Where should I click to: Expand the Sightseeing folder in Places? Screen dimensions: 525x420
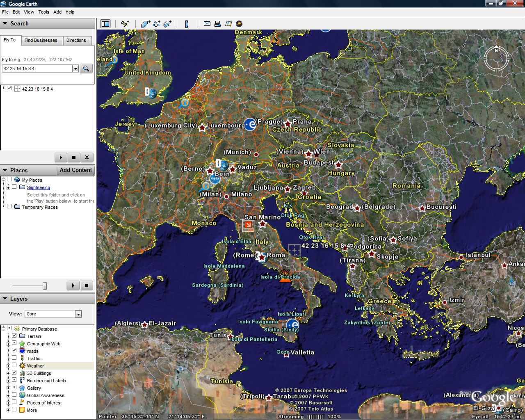8,187
